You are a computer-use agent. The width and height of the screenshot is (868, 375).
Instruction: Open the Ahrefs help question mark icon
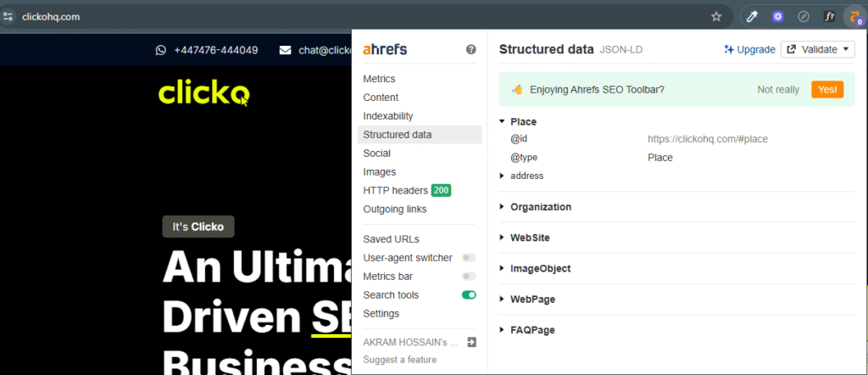pyautogui.click(x=471, y=49)
